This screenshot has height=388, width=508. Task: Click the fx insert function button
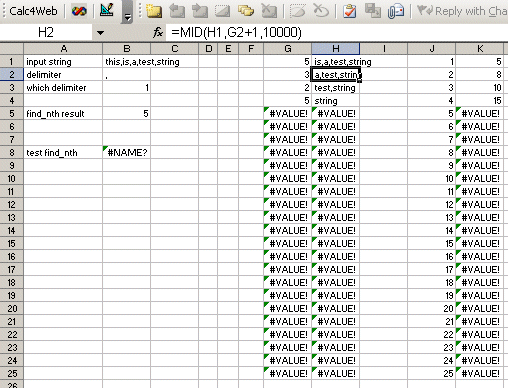158,33
